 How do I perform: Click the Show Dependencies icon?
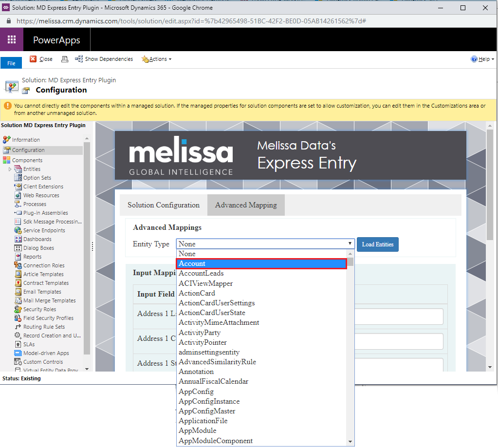(x=79, y=59)
